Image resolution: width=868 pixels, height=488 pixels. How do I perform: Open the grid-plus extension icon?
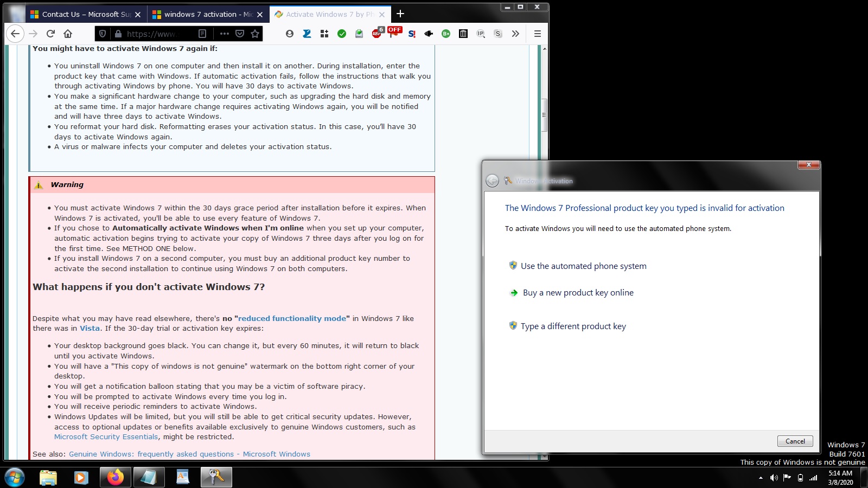tap(324, 34)
